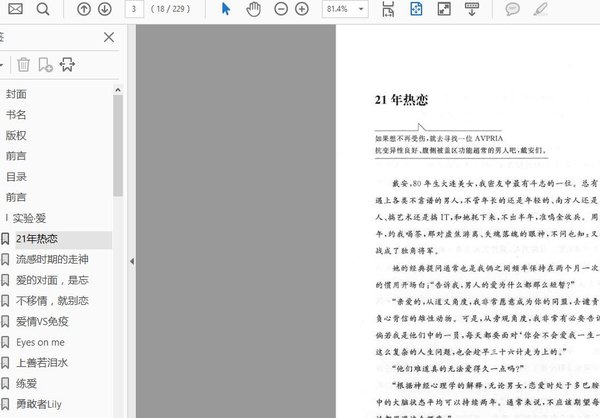Viewport: 600px width, 418px height.
Task: Open the search magnifier tool
Action: click(44, 9)
